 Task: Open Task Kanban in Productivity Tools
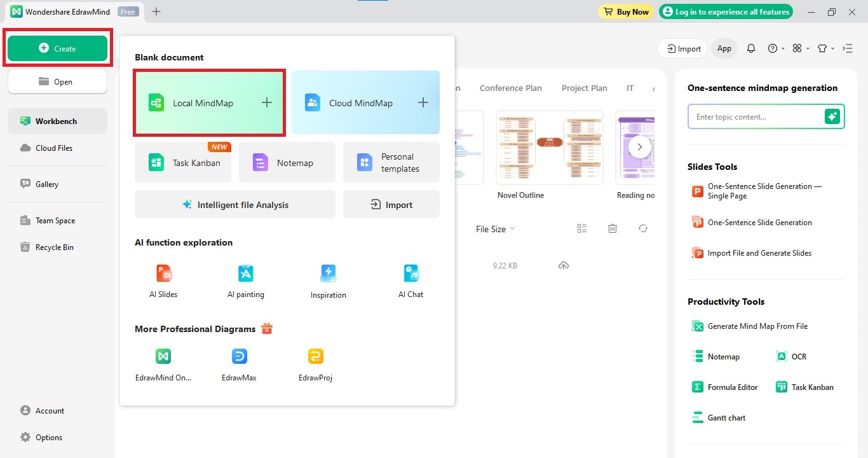805,387
